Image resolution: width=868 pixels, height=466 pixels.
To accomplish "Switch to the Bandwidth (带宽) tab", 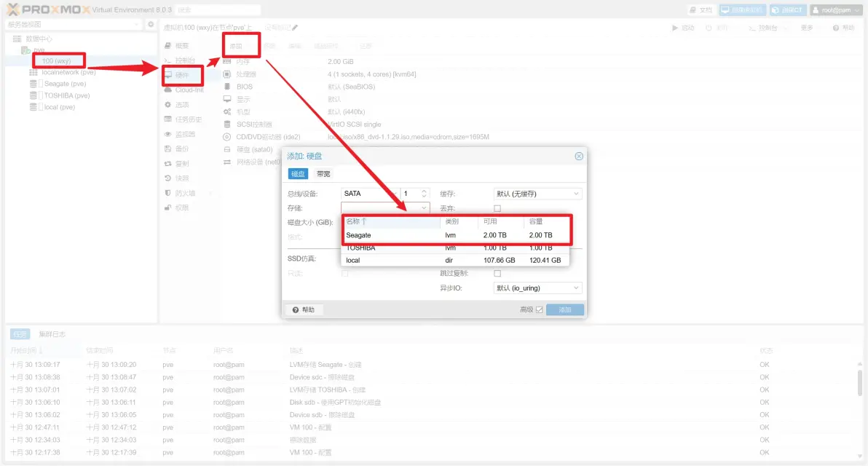I will [x=323, y=173].
